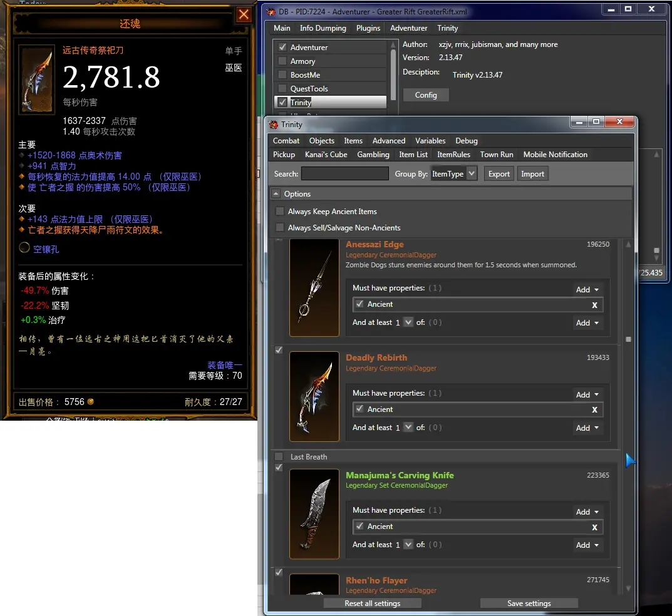The width and height of the screenshot is (672, 616).
Task: Click the gold coin icon next to 5756
Action: 90,402
